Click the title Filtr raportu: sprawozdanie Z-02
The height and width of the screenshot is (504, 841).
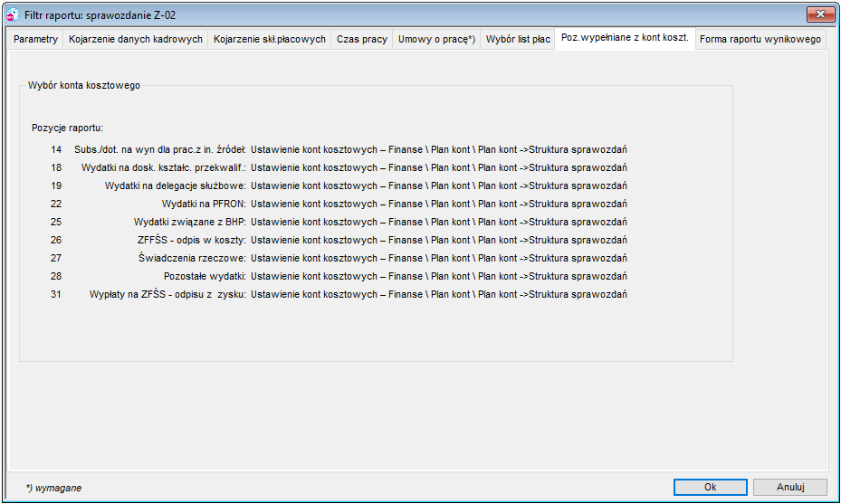100,15
